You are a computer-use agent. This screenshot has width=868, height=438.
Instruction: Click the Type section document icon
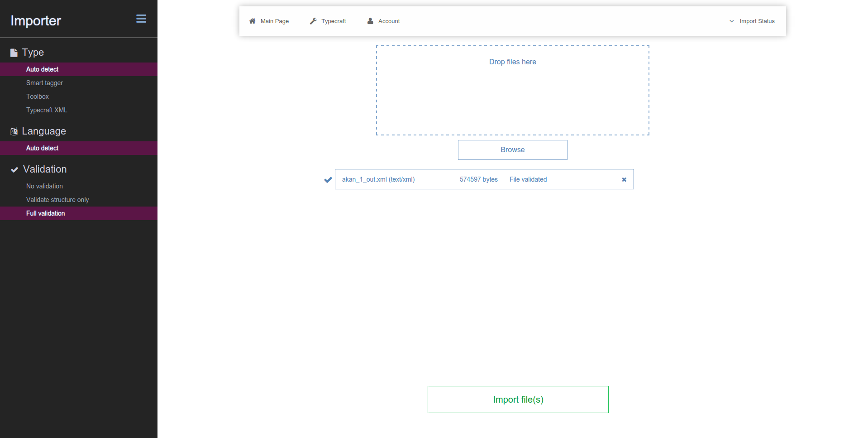point(14,53)
